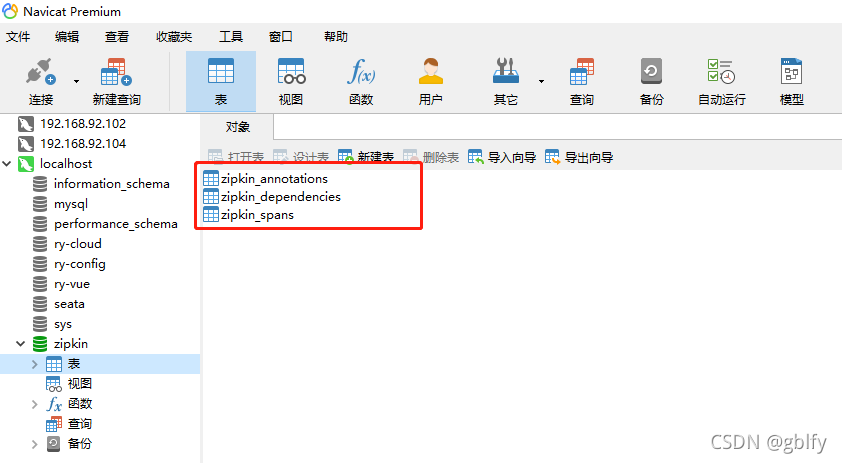Screen dimensions: 842x463
Task: Click the Open Table (打开表) button
Action: coord(236,157)
